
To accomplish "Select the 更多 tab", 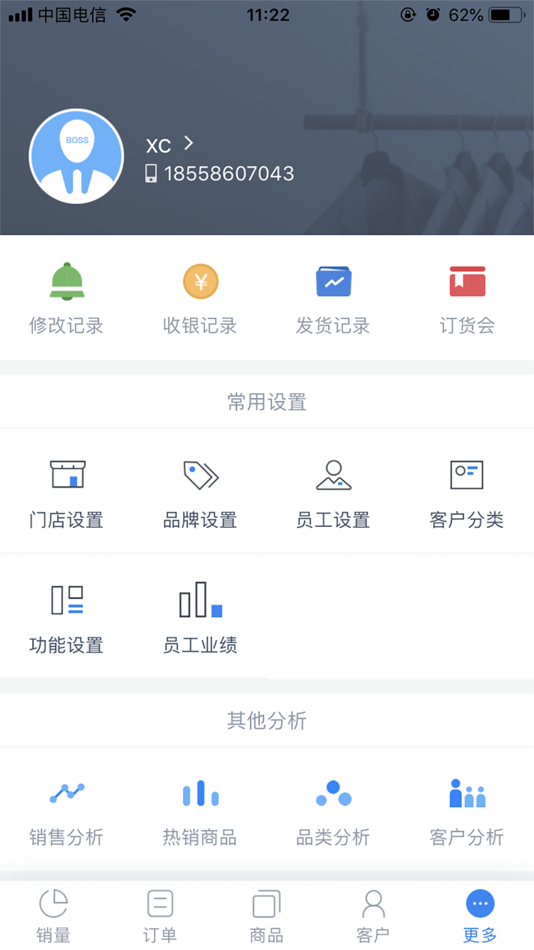I will click(x=480, y=915).
